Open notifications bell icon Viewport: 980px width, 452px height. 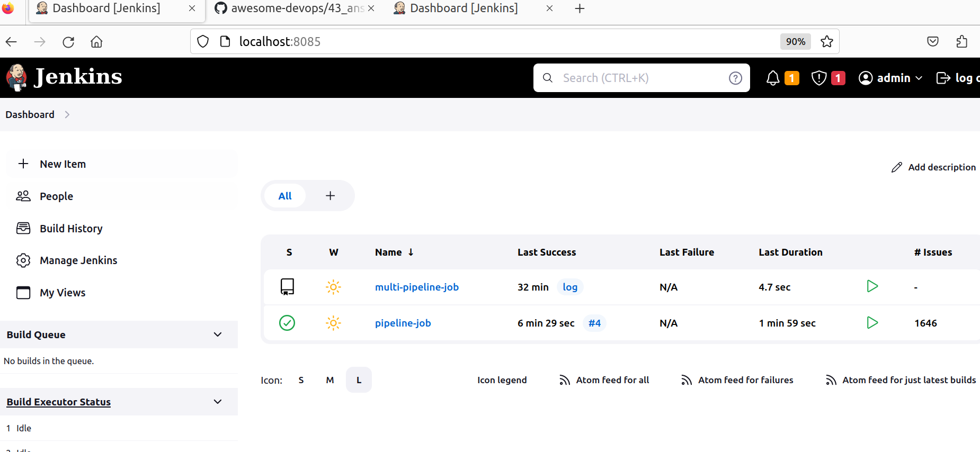[x=773, y=78]
